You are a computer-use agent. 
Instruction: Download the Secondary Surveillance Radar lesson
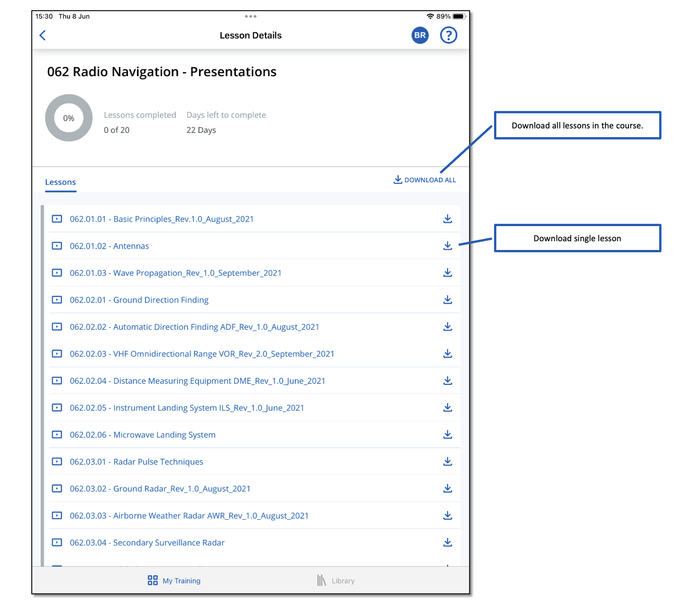tap(448, 542)
